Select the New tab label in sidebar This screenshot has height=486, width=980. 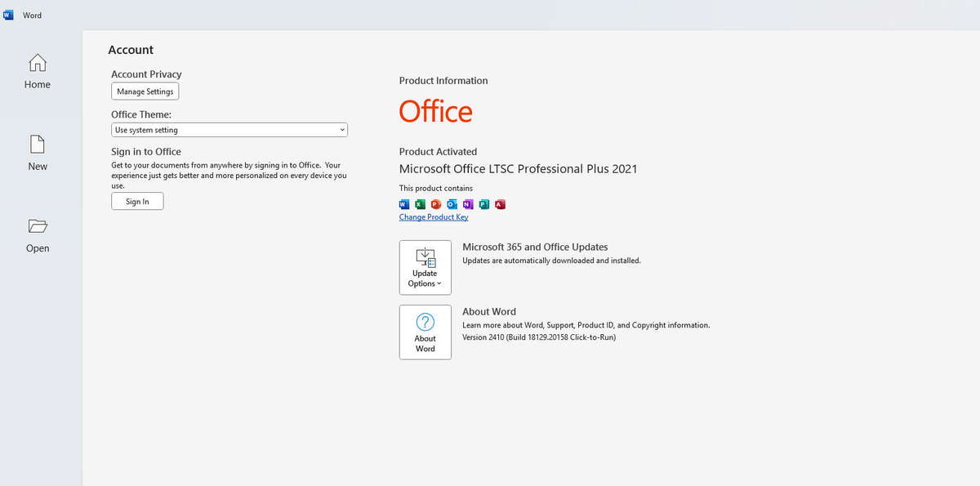tap(38, 167)
